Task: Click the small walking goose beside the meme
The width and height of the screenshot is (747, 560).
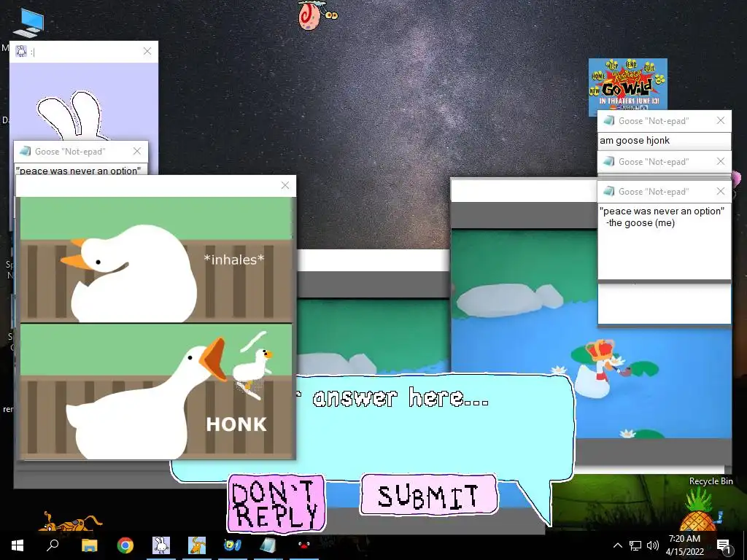Action: coord(254,366)
